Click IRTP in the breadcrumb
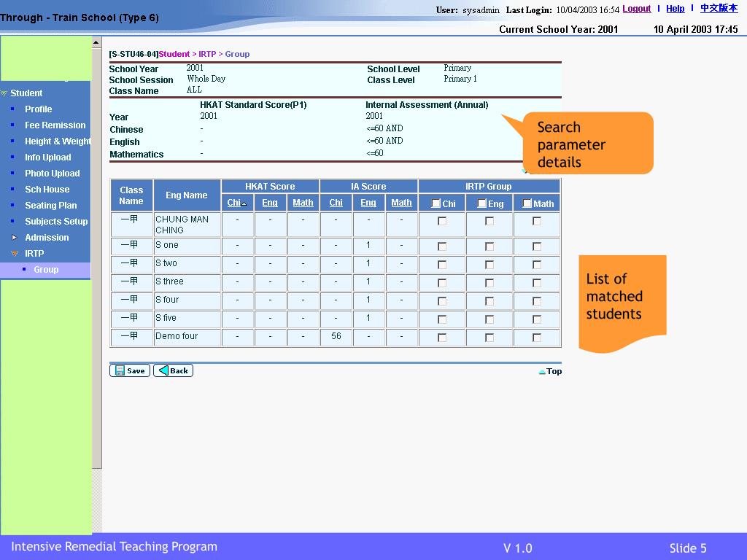 pos(207,54)
